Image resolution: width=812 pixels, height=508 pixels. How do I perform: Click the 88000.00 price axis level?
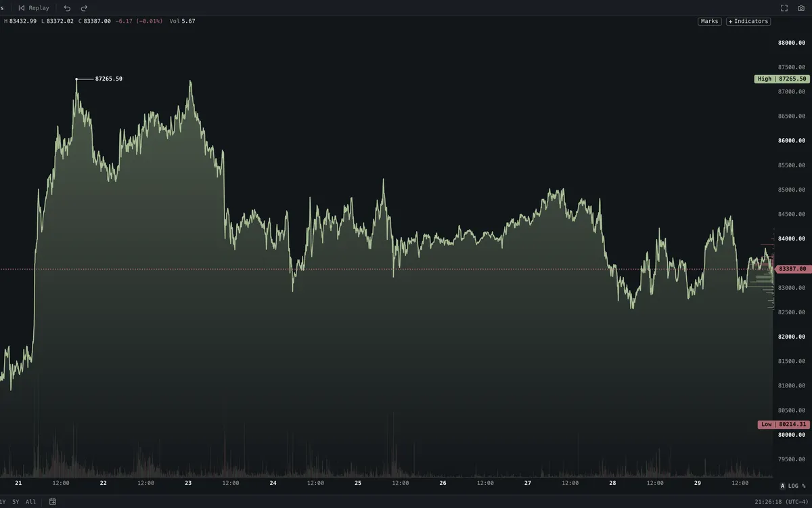tap(792, 43)
